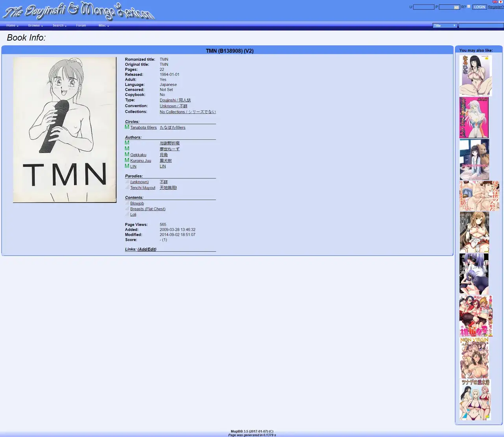Click the tag icon beside Tenchi Muyou!

pyautogui.click(x=127, y=188)
